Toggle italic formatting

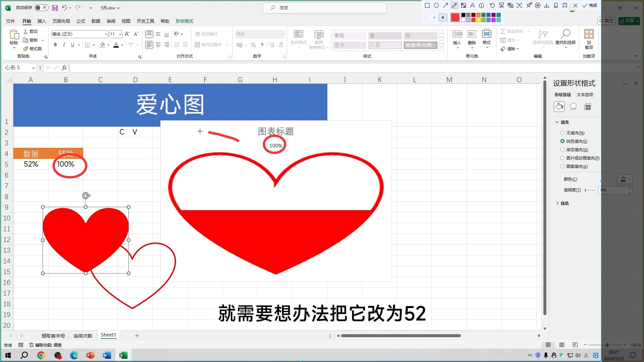pyautogui.click(x=64, y=45)
